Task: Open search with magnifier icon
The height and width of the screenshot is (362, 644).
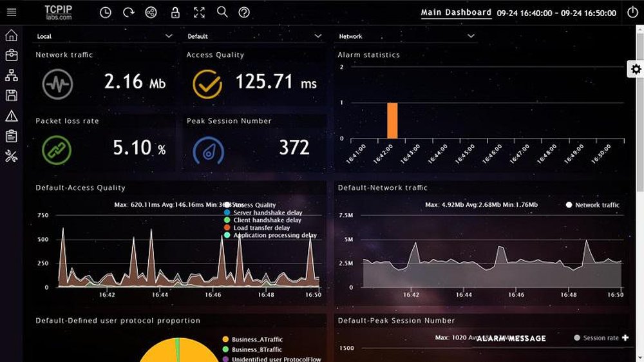Action: click(x=222, y=12)
